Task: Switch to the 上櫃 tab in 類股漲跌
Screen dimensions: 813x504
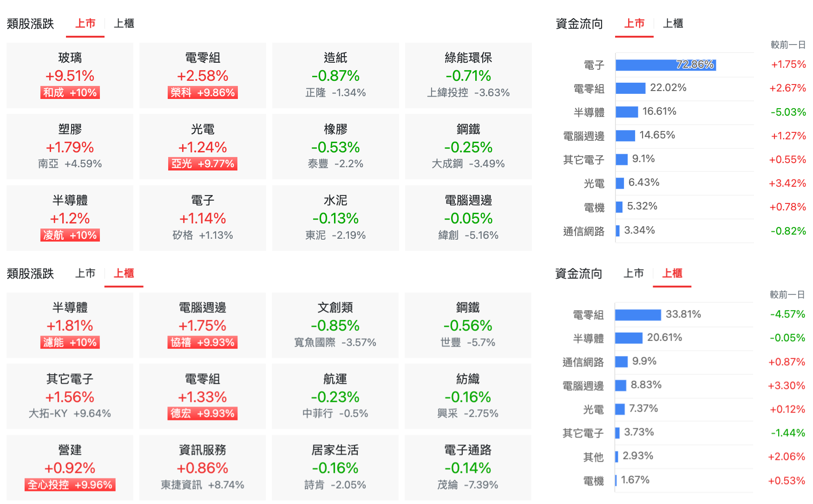Action: click(x=124, y=24)
